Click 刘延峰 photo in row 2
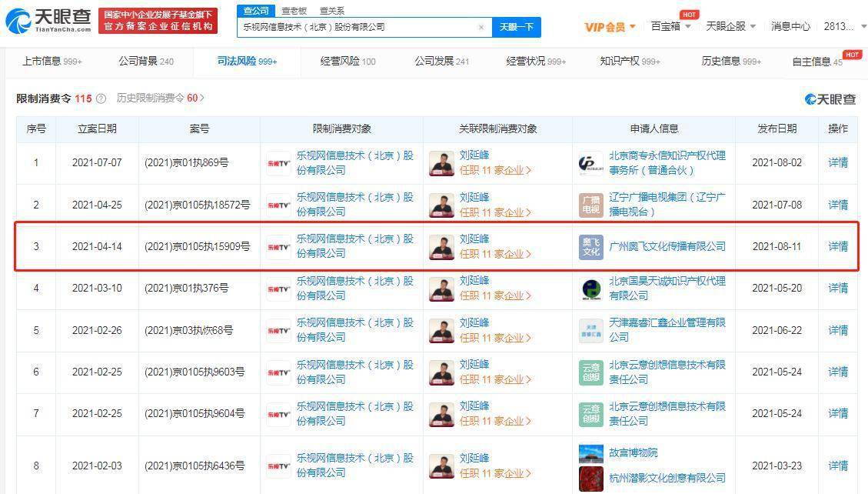 [x=441, y=205]
